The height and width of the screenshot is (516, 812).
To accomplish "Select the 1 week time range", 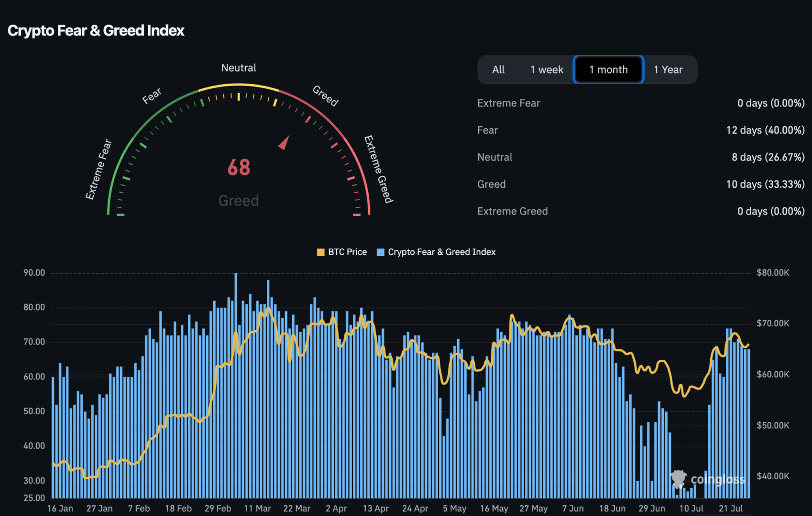I will [x=547, y=70].
